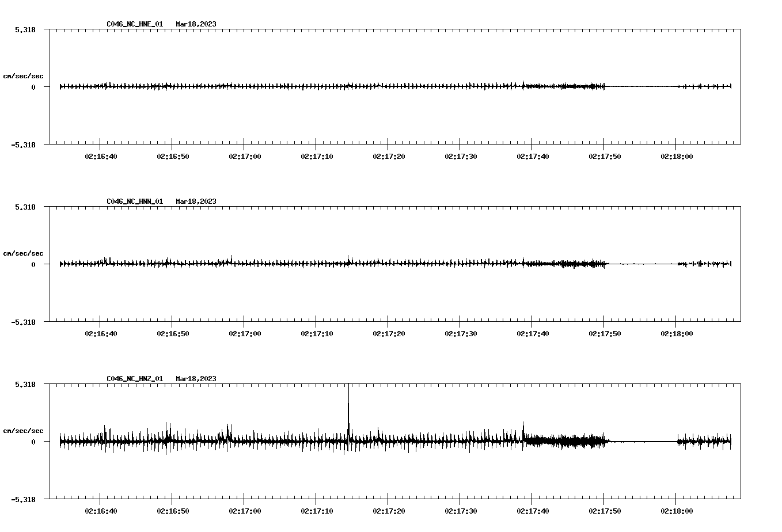
Task: Click the Mar18,2023 date on the top plot
Action: coord(196,24)
